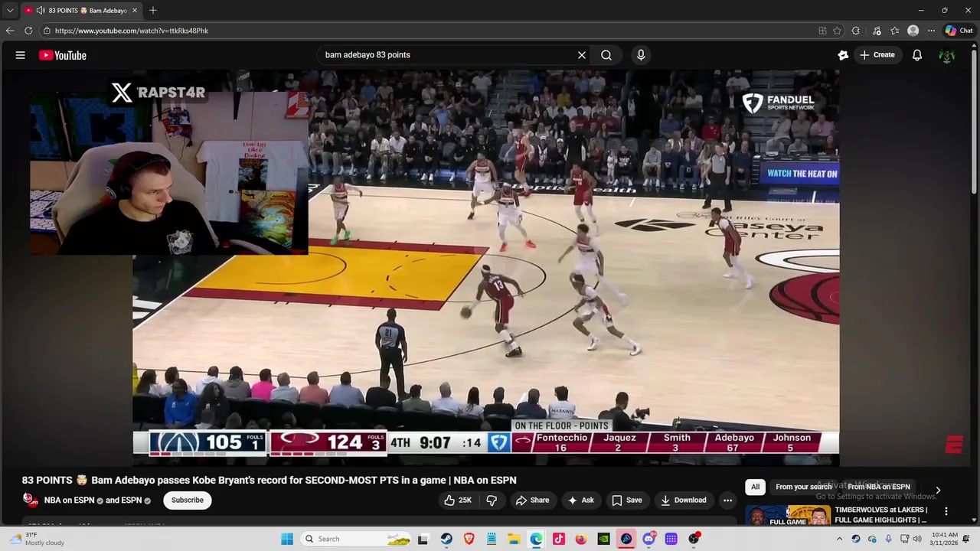Screen dimensions: 980x551
Task: Open the Windows Start menu
Action: click(x=287, y=539)
